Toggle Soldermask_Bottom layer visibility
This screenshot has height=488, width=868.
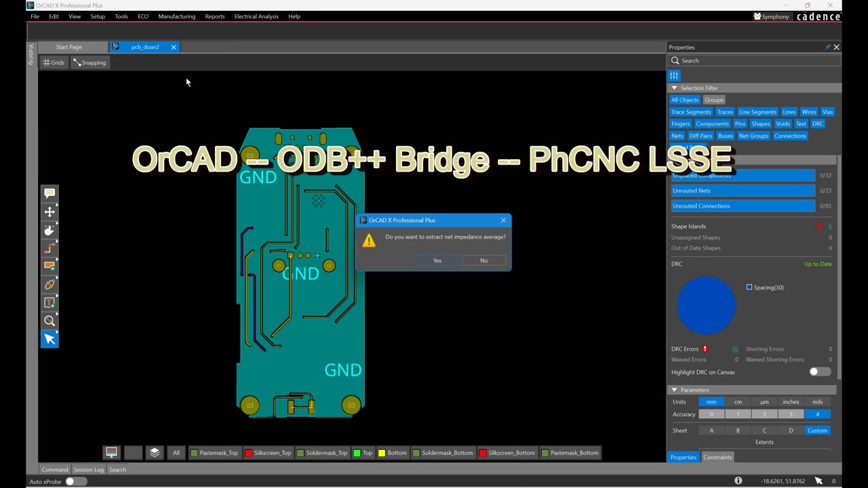442,453
